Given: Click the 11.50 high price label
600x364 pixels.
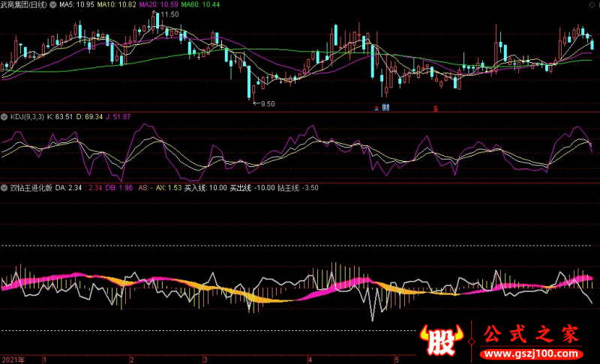Looking at the screenshot, I should 169,14.
